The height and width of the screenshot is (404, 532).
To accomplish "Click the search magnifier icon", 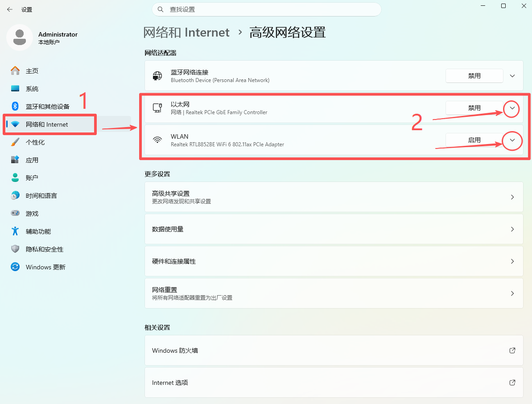I will point(161,9).
